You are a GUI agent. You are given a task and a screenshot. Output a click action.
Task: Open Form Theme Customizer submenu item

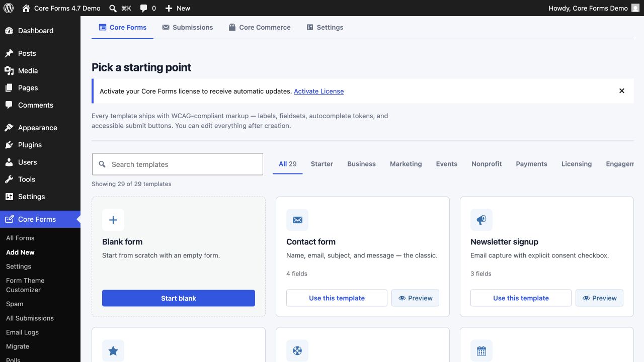click(25, 285)
